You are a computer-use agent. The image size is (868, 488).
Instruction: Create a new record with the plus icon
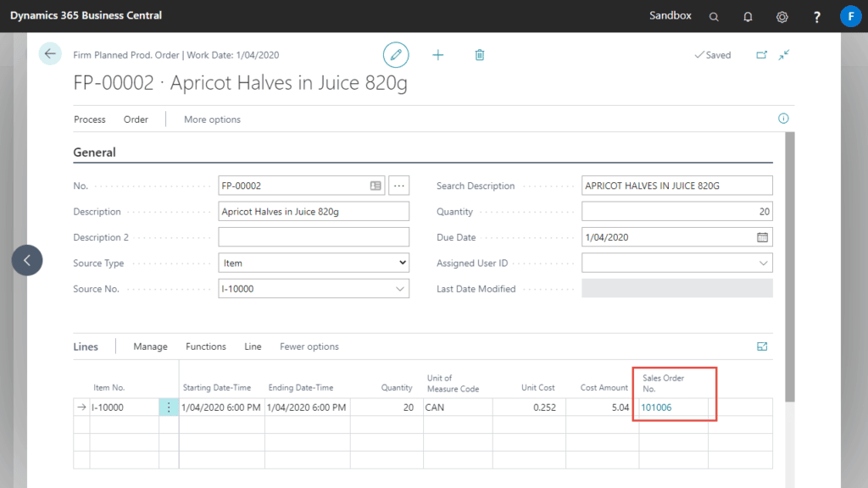pyautogui.click(x=437, y=54)
